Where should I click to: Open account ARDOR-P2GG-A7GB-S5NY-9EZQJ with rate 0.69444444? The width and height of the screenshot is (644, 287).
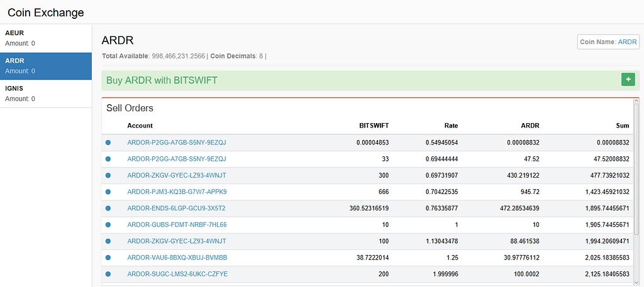(x=177, y=159)
